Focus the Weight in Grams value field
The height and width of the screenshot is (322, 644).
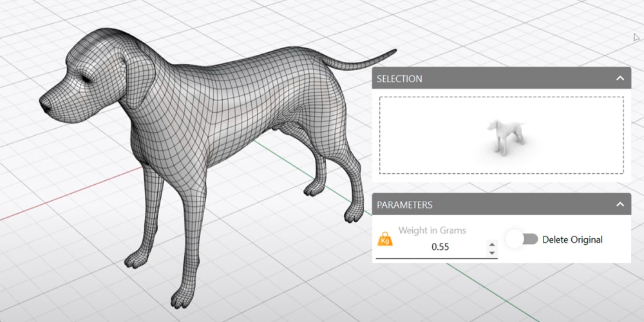(x=440, y=247)
